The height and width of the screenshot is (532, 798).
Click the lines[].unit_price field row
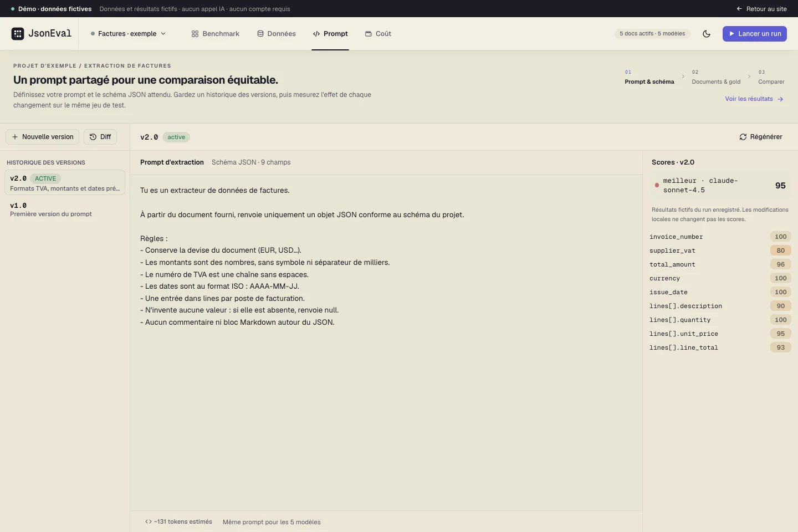(720, 334)
